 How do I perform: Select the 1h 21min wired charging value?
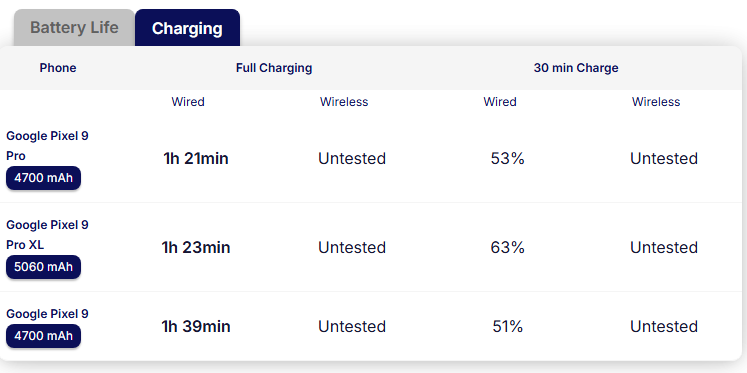(196, 158)
